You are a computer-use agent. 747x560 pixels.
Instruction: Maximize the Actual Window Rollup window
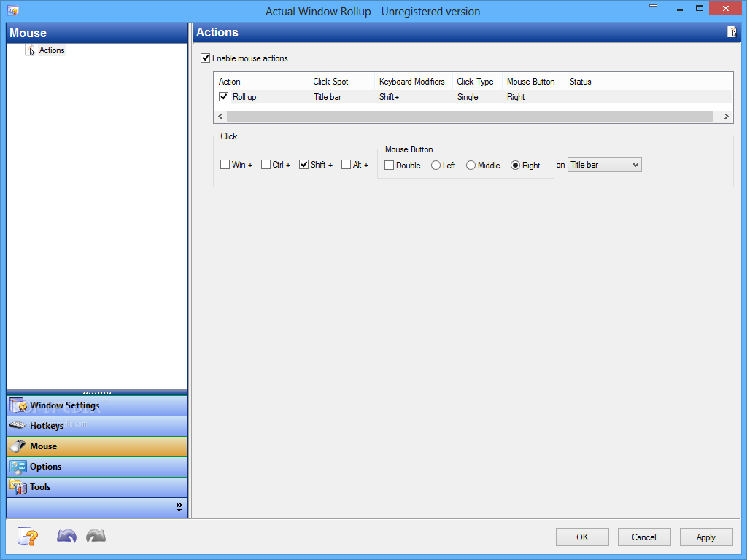(700, 9)
